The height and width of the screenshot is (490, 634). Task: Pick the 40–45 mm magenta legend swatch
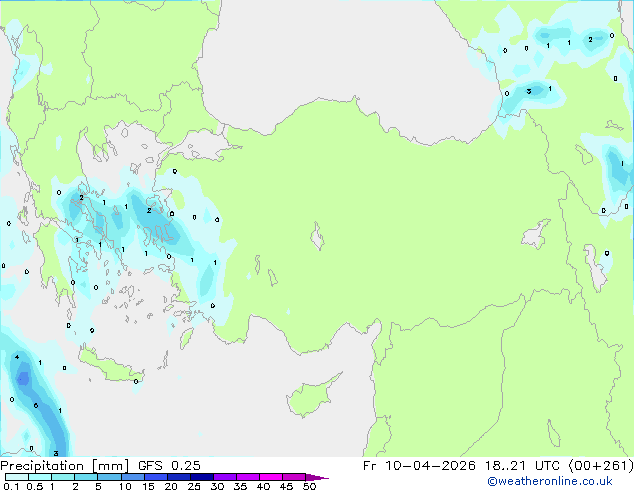click(271, 477)
